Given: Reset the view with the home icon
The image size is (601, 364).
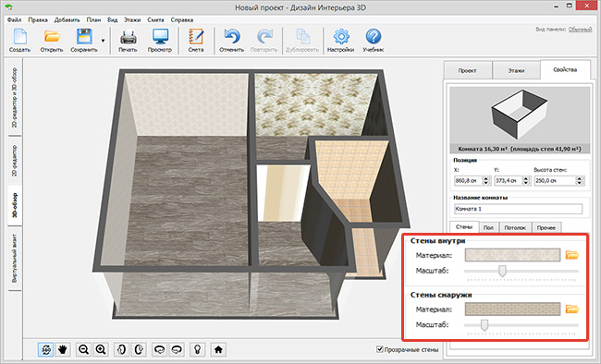Looking at the screenshot, I should click(x=218, y=349).
